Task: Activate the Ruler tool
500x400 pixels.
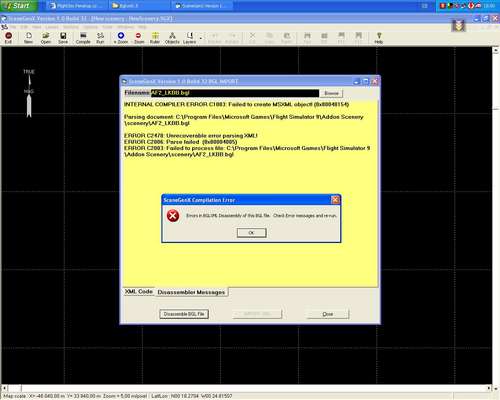Action: [x=155, y=38]
